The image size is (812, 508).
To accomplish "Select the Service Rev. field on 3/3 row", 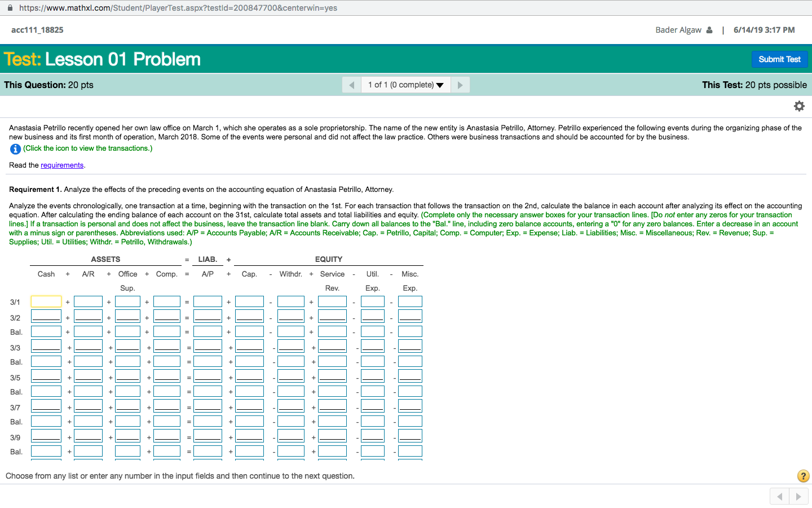I will pyautogui.click(x=332, y=346).
